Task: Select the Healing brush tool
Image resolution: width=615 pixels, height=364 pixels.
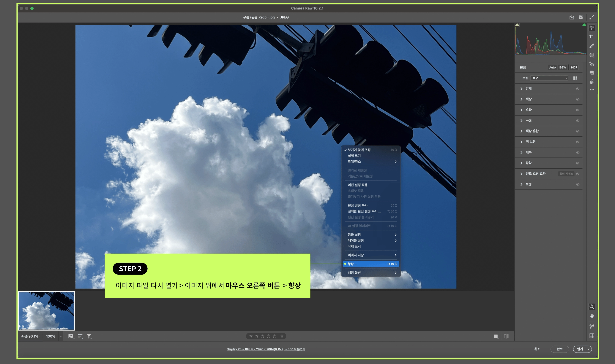Action: [x=592, y=46]
